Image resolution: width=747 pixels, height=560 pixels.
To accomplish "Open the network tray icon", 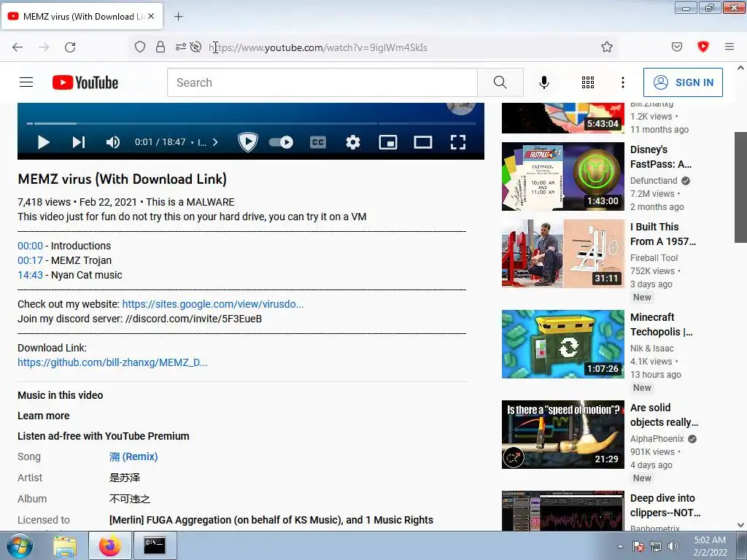I will point(656,546).
